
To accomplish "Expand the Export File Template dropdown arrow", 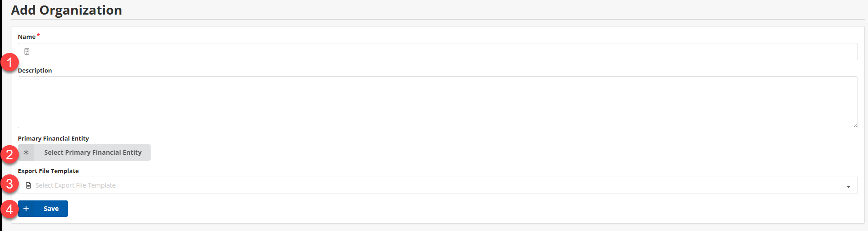I will pyautogui.click(x=848, y=186).
